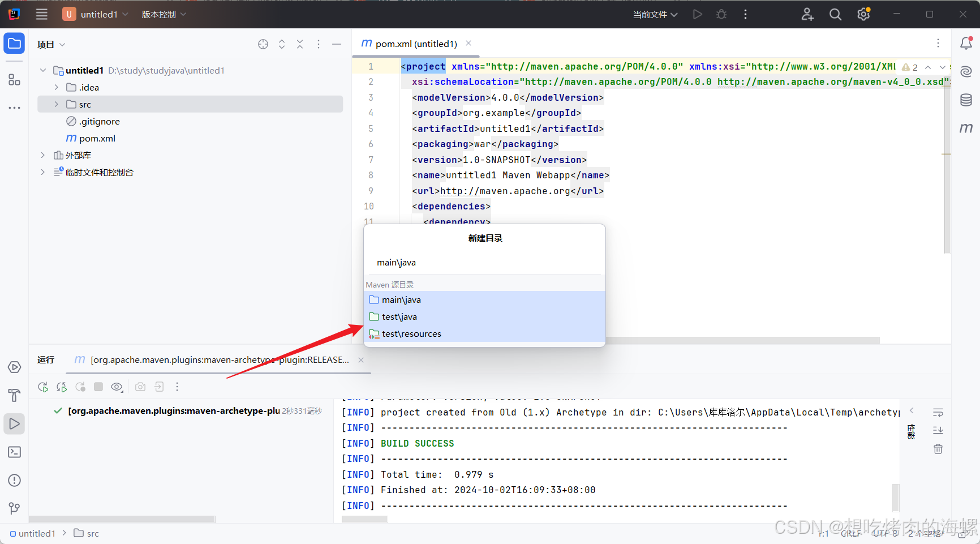
Task: Debug the current file
Action: [721, 14]
